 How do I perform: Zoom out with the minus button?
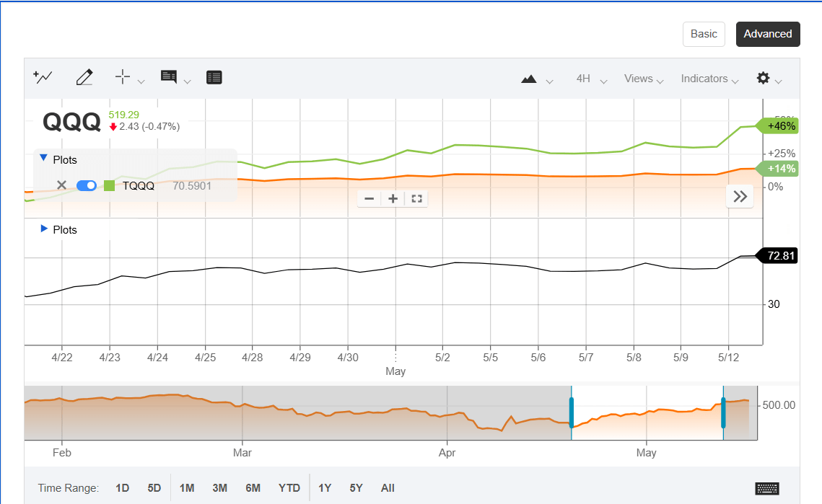coord(370,198)
